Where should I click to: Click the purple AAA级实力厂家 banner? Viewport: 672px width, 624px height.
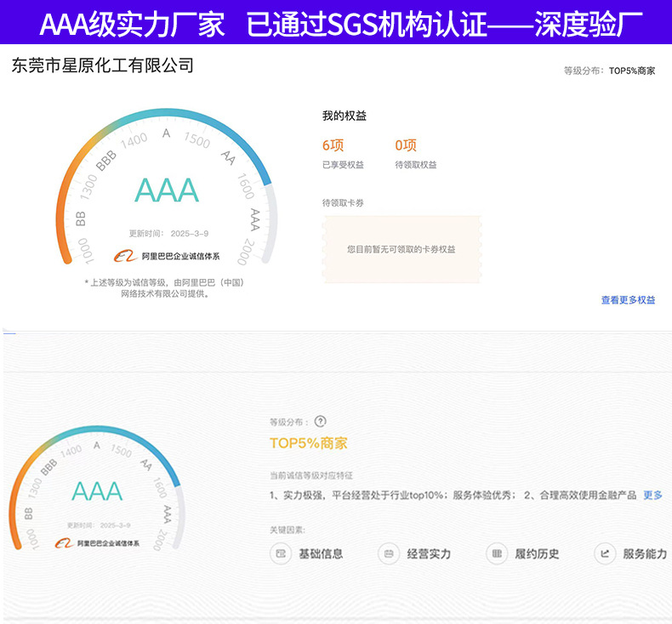pyautogui.click(x=336, y=22)
